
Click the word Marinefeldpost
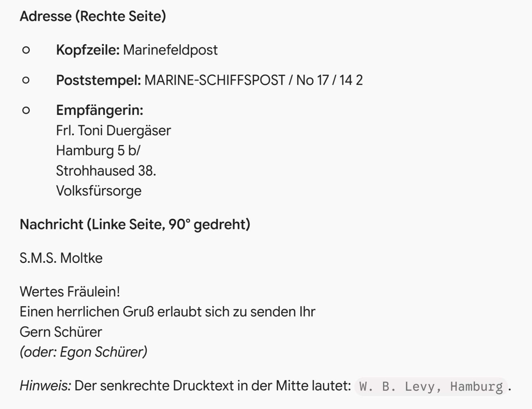pos(170,50)
